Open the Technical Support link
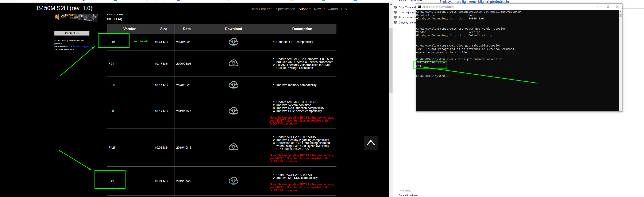Viewport: 644px width, 197px height. point(81,46)
